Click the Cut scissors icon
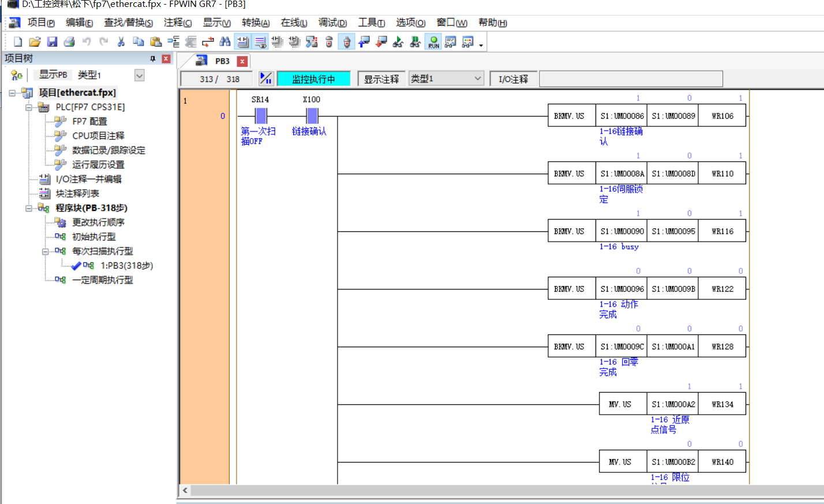This screenshot has width=824, height=504. pos(121,42)
